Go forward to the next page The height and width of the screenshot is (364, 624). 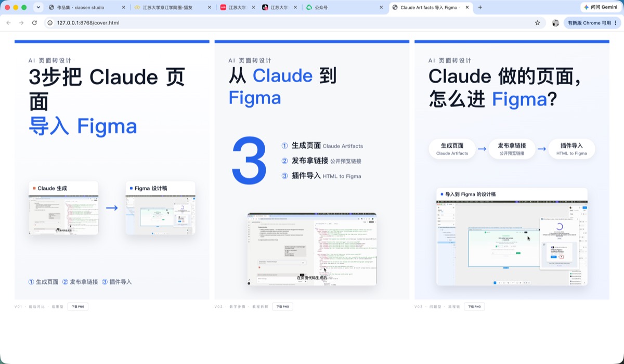(21, 23)
